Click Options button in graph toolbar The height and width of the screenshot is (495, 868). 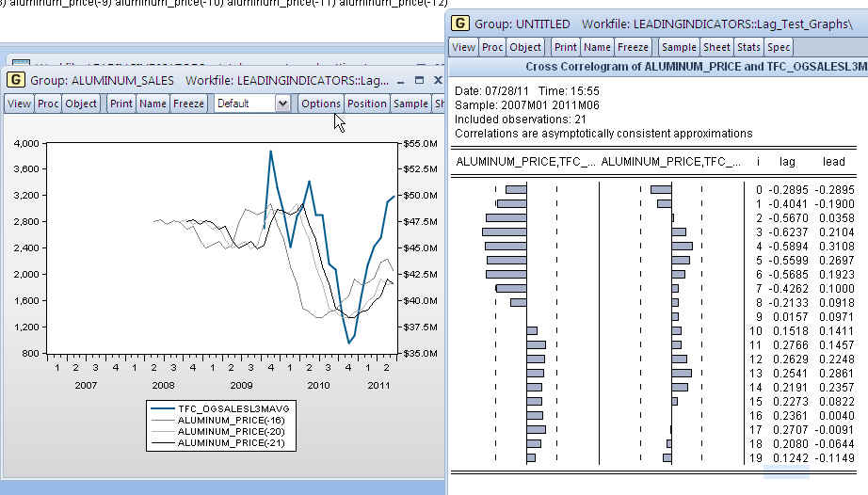point(320,104)
